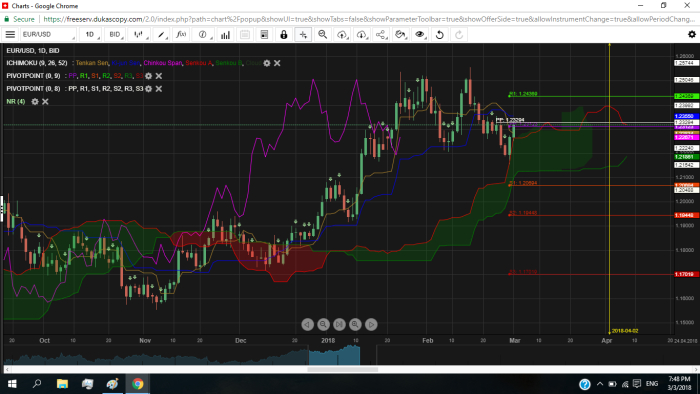The width and height of the screenshot is (700, 394).
Task: Open chart settings gear at top right
Action: [x=692, y=34]
